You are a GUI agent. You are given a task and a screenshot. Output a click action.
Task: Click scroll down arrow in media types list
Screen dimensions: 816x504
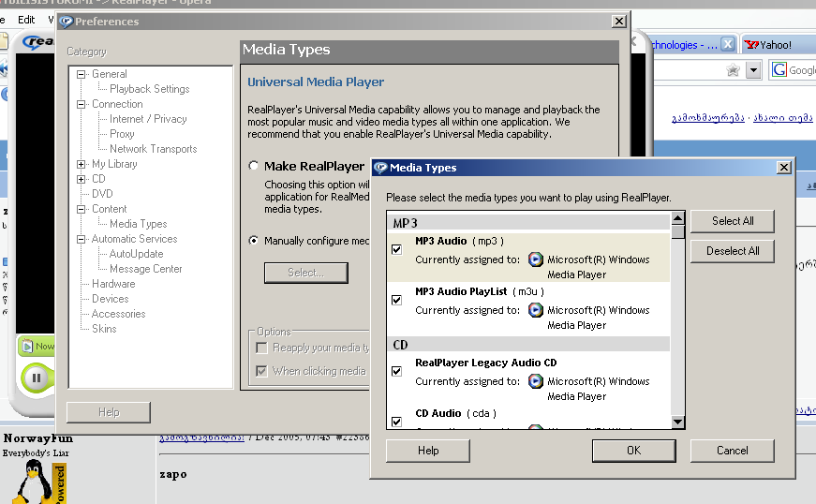tap(677, 422)
